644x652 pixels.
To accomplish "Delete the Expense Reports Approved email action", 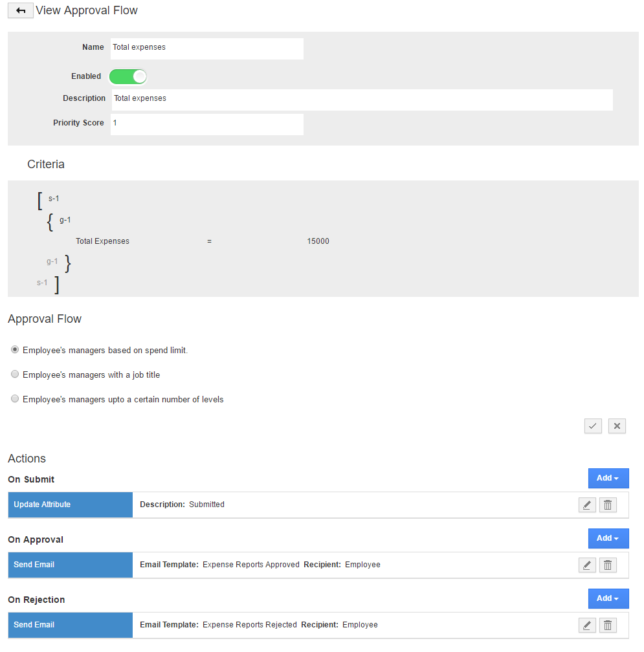I will [x=608, y=565].
